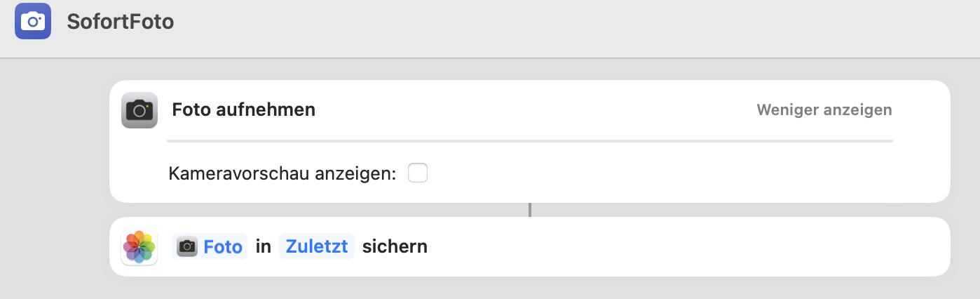Click the word in between Foto and Zuletzt

264,247
